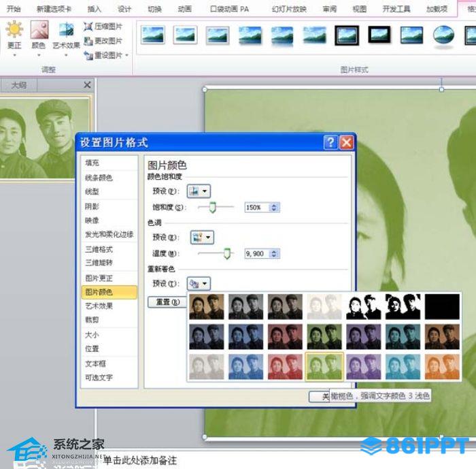Open the recolor preset dropdown
The height and width of the screenshot is (469, 476).
click(x=199, y=284)
